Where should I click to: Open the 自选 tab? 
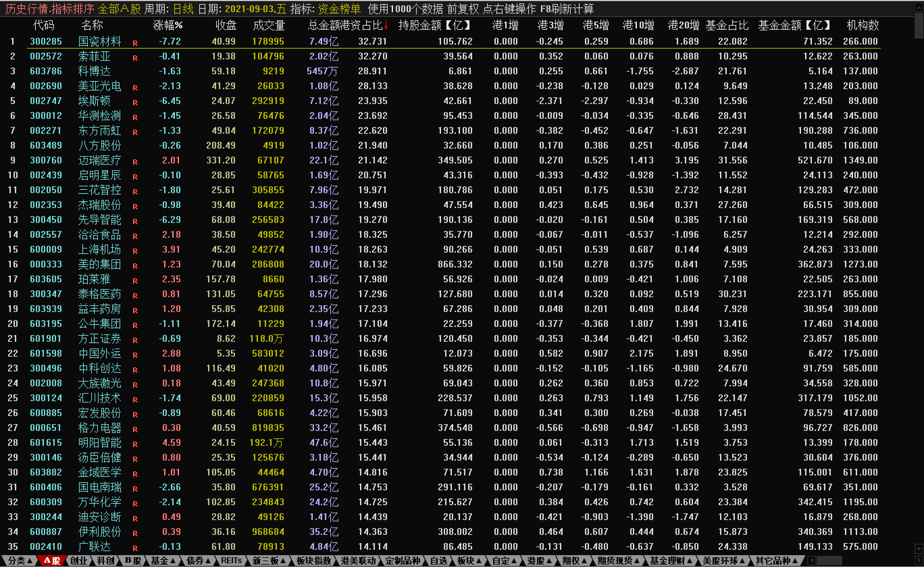[x=438, y=561]
